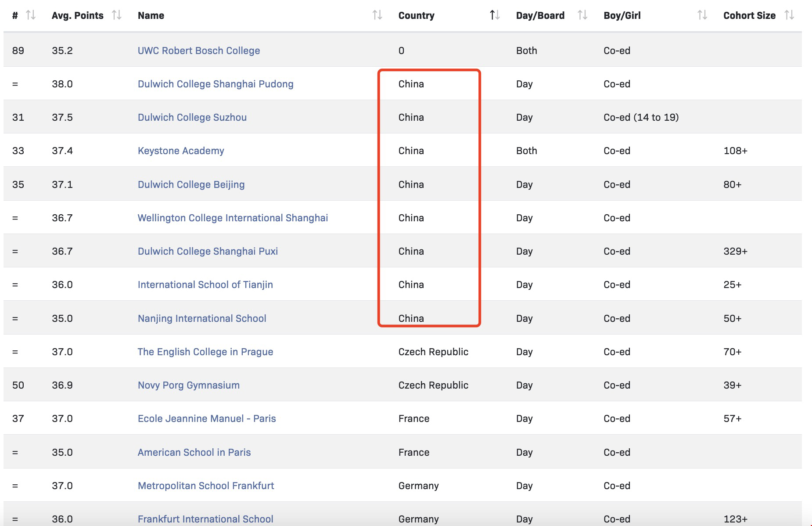The width and height of the screenshot is (812, 526).
Task: Click the Avg. Points column header
Action: tap(78, 15)
